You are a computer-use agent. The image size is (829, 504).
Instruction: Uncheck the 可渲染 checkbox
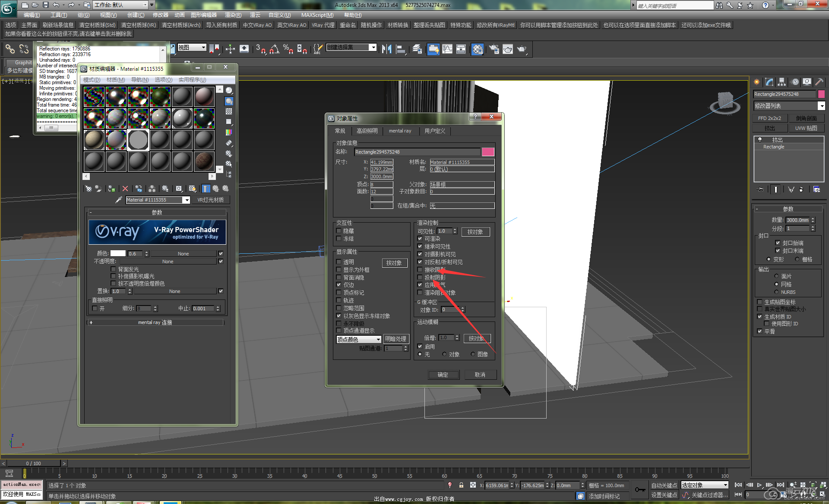pos(420,239)
